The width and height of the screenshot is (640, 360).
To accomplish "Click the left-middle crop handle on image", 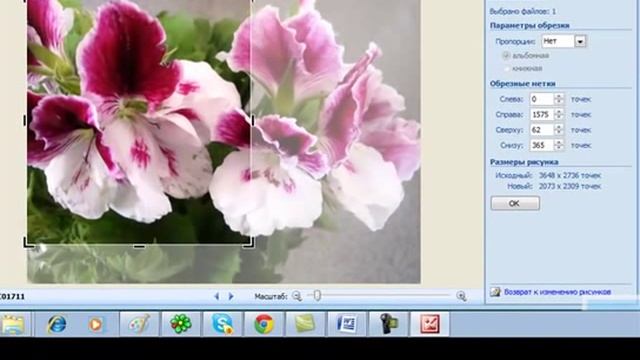I will 25,120.
